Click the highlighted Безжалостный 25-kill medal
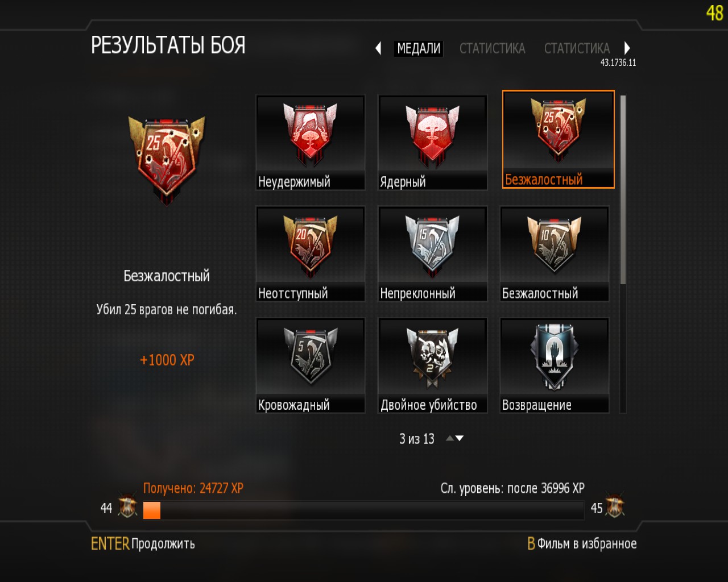 coord(559,139)
